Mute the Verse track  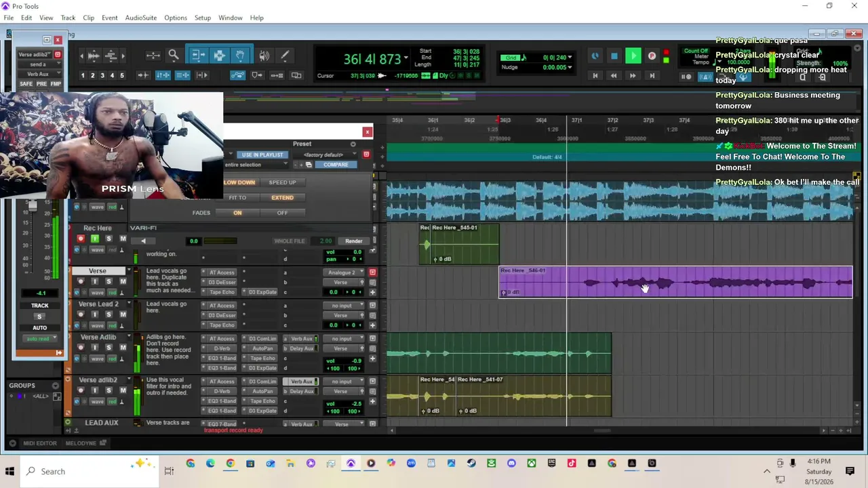point(123,281)
